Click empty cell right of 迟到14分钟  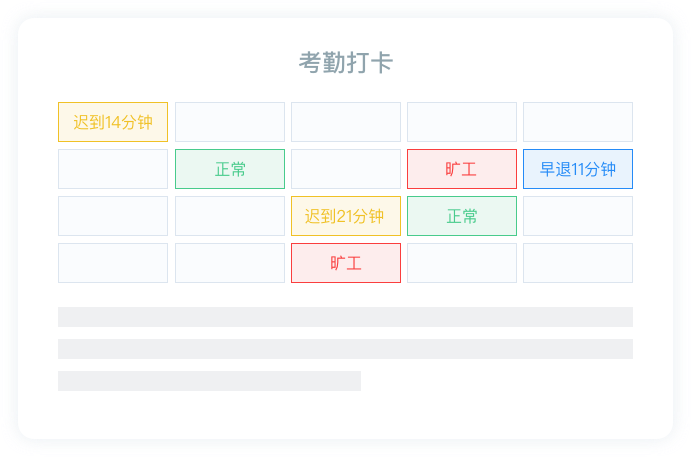pyautogui.click(x=230, y=122)
